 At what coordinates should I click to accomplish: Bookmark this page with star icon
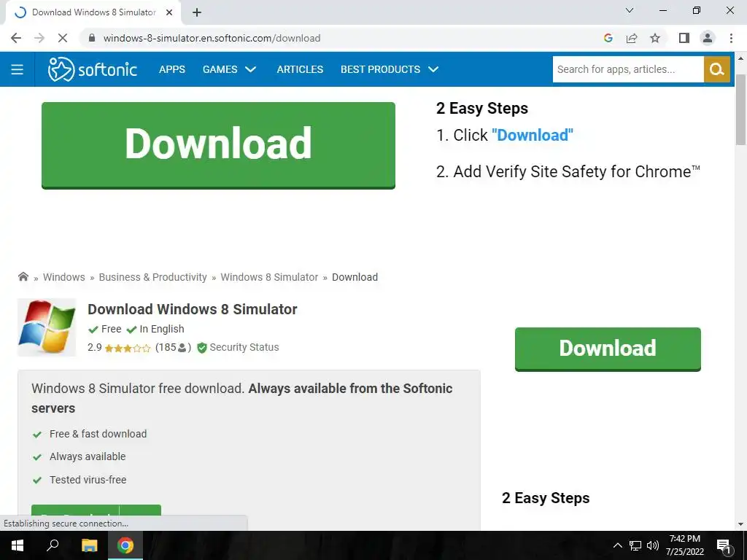655,38
